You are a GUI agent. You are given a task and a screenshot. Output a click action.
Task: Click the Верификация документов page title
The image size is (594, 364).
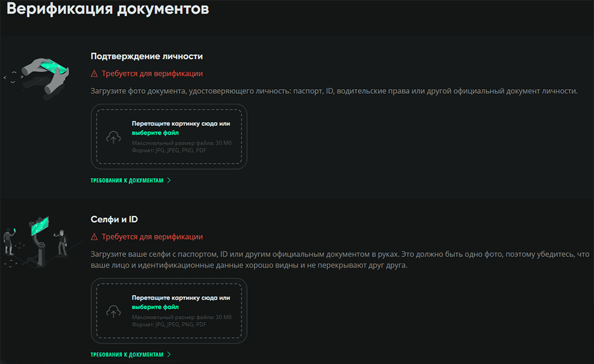108,10
